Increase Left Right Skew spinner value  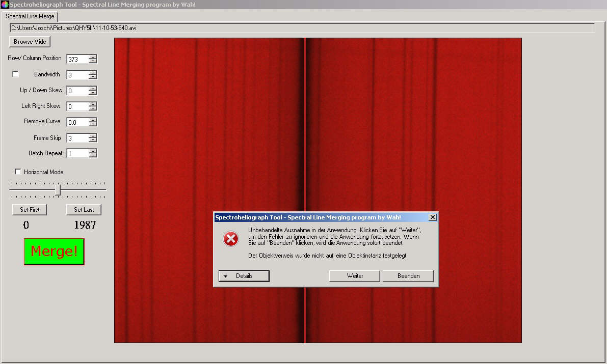coord(92,104)
